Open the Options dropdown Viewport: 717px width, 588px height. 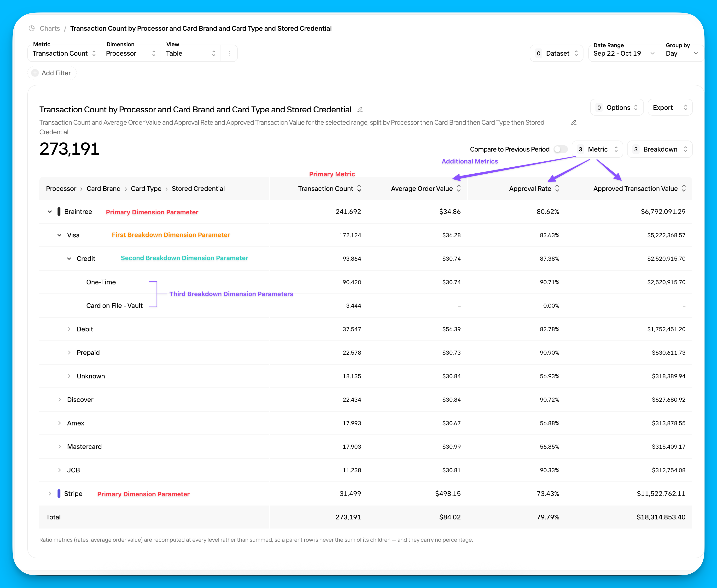[x=617, y=107]
